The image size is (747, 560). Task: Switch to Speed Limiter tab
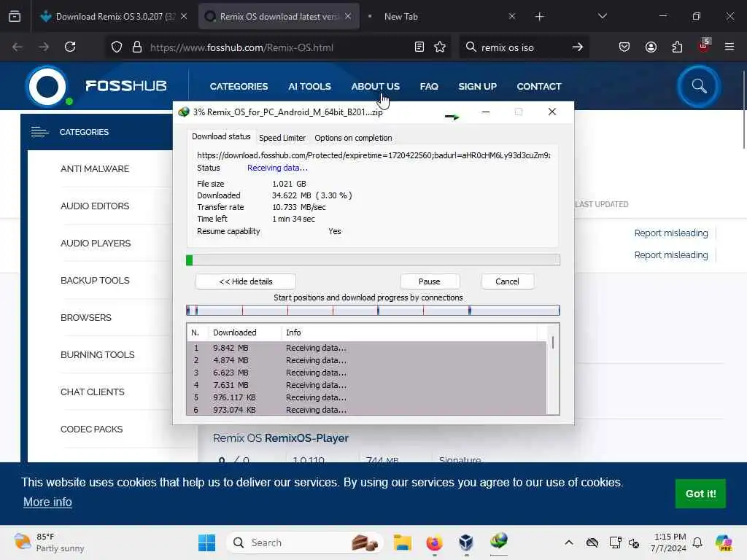click(x=282, y=138)
